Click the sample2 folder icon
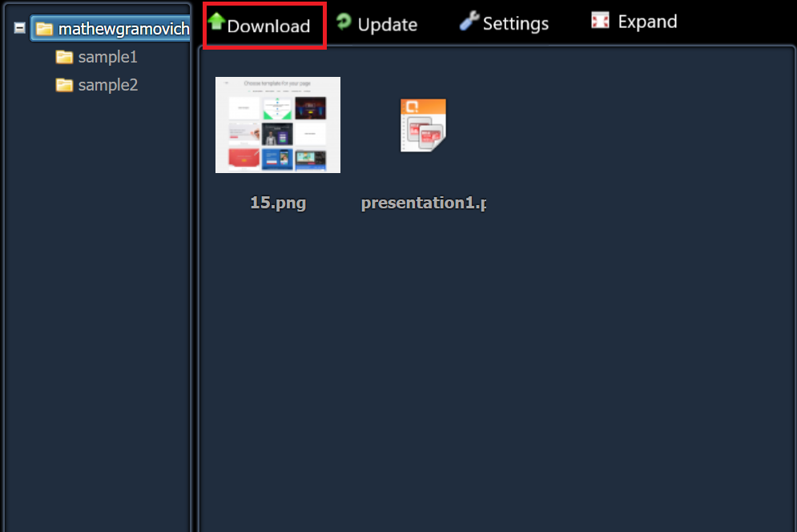The height and width of the screenshot is (532, 797). point(64,85)
